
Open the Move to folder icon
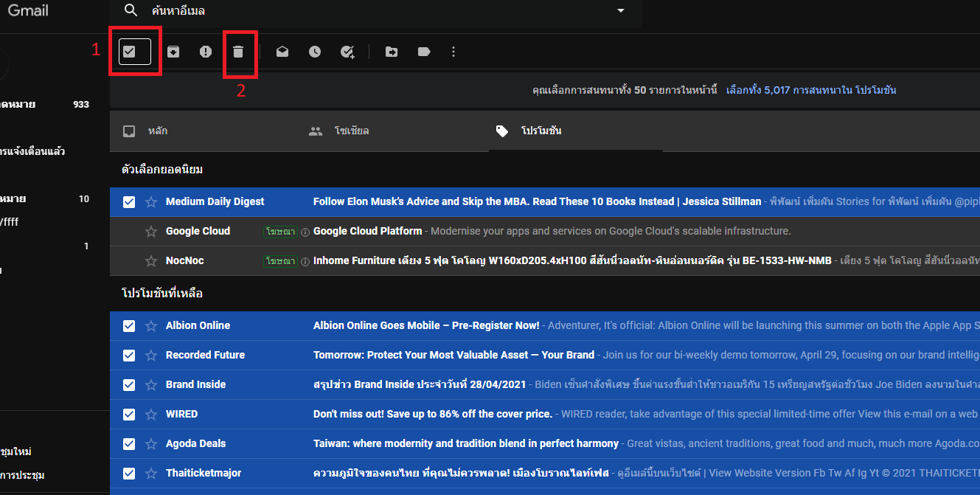click(392, 52)
